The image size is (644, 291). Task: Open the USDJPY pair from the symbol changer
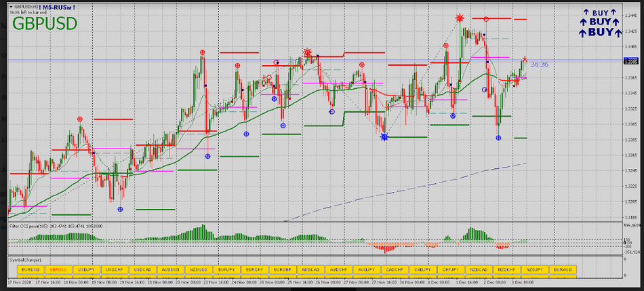[85, 269]
